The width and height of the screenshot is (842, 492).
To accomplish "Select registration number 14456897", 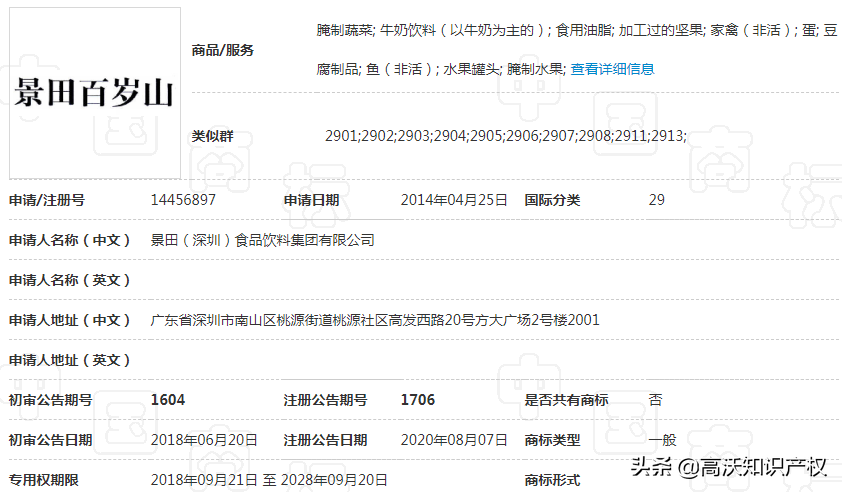I will (x=183, y=200).
